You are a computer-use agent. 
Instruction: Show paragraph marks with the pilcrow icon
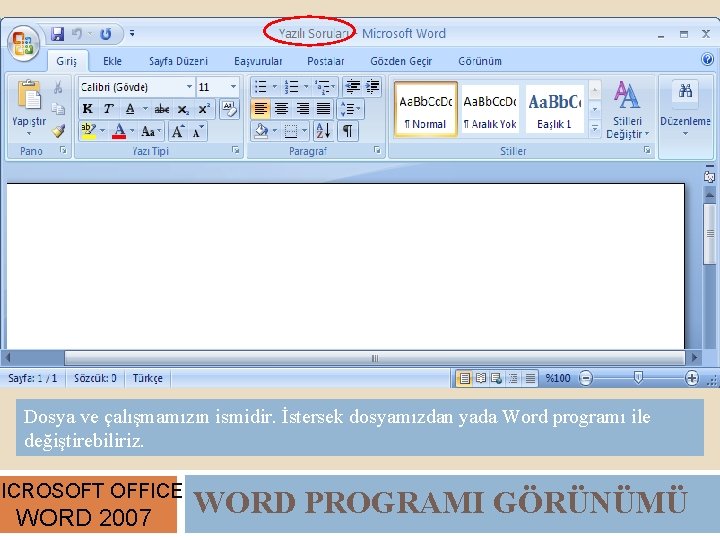click(x=348, y=131)
